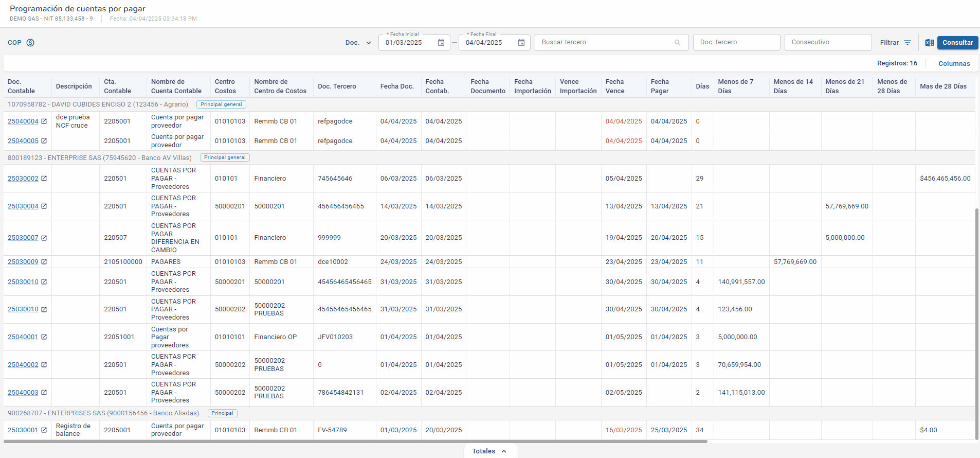
Task: Click the 141,115,013.00 amount cell
Action: (741, 393)
